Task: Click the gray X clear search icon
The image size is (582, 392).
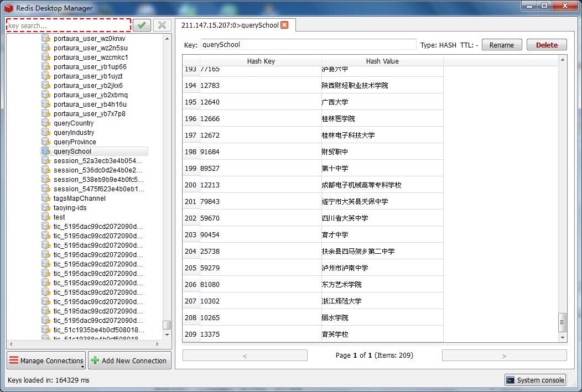Action: [x=162, y=25]
